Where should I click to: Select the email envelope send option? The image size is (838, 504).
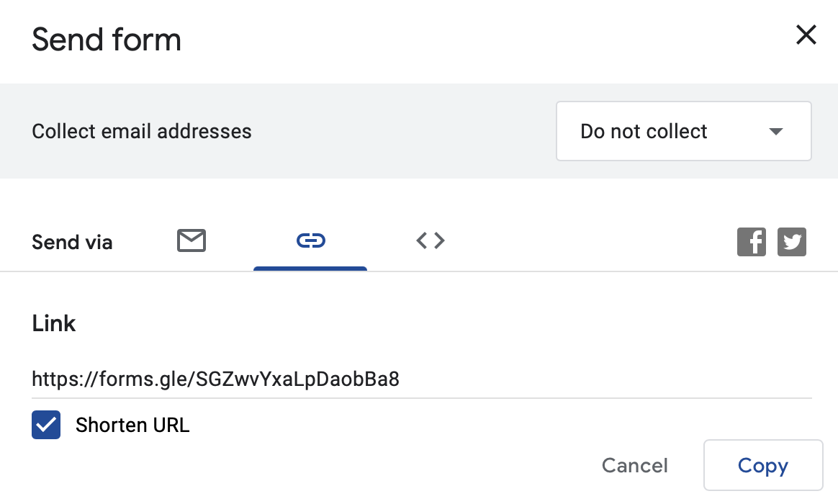192,240
